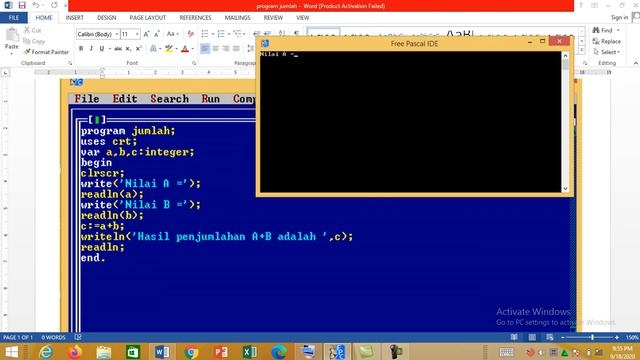Switch to Read Mode view in the status bar

click(514, 337)
